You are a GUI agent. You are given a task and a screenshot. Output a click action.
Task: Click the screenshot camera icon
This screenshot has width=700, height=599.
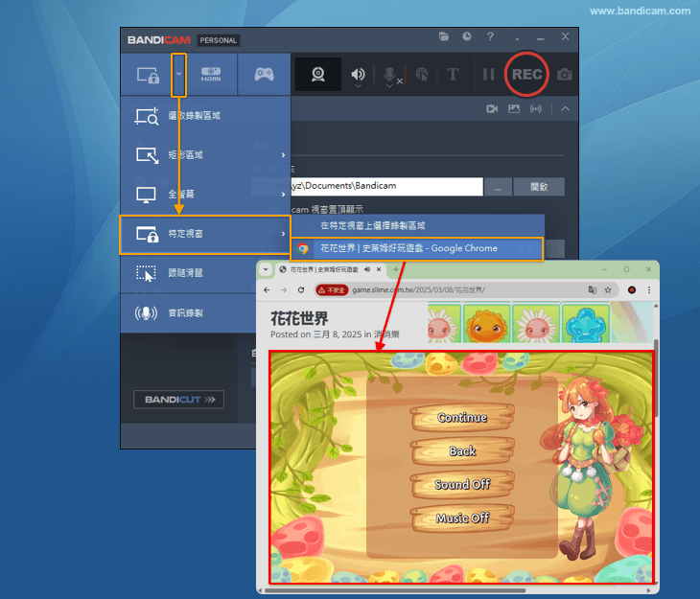point(565,74)
